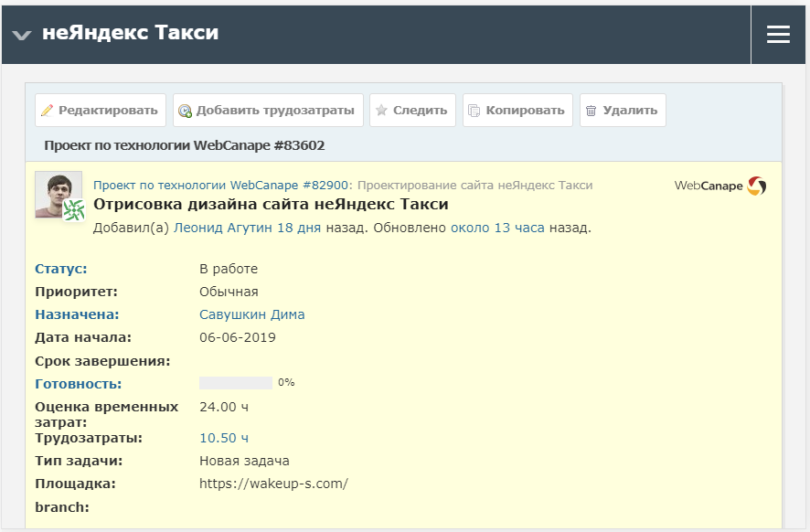The height and width of the screenshot is (532, 810).
Task: Click heading 'Проект по технологии WebCanape #83602'
Action: coord(185,145)
